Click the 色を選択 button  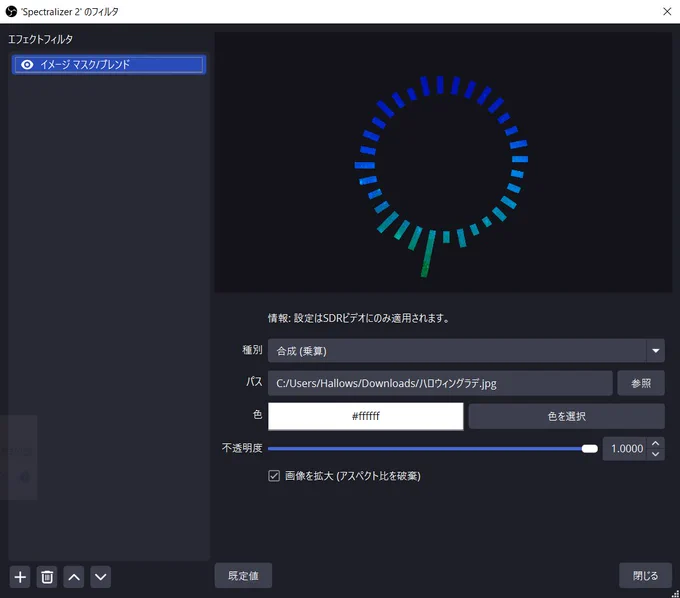click(566, 416)
